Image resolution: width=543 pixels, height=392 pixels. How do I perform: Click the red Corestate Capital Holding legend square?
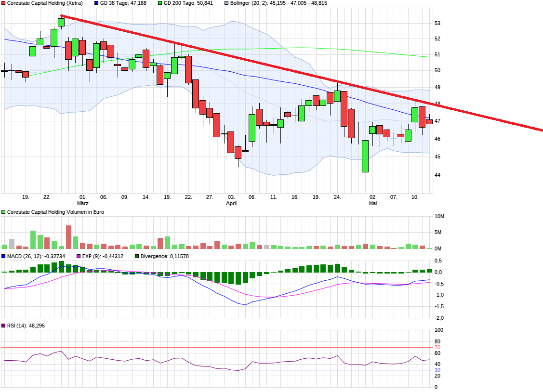(4, 3)
